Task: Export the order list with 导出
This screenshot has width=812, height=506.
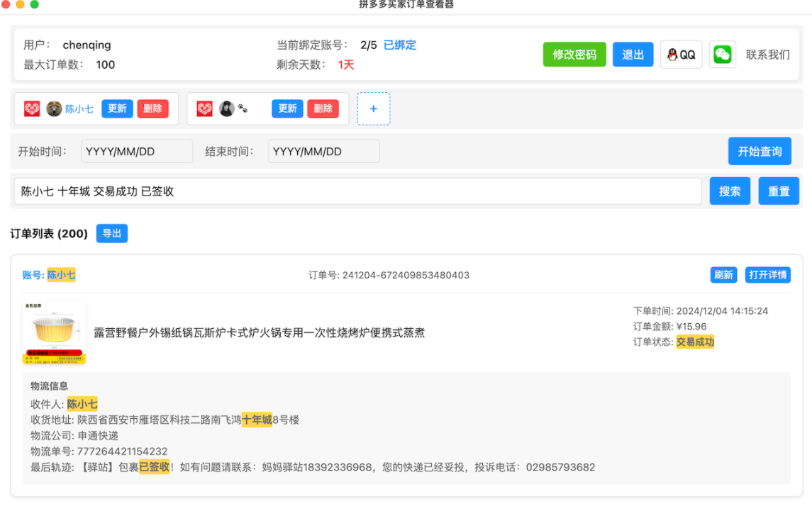Action: point(112,233)
